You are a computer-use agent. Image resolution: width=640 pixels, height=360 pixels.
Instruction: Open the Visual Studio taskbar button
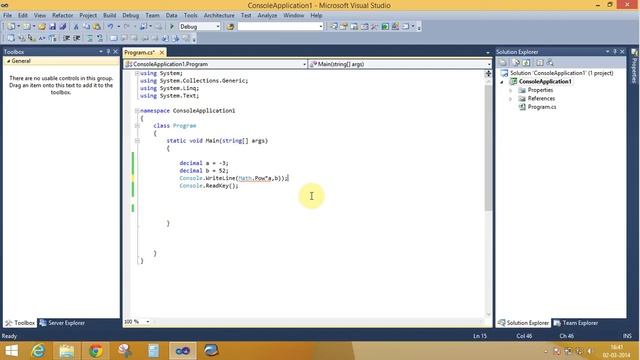182,351
